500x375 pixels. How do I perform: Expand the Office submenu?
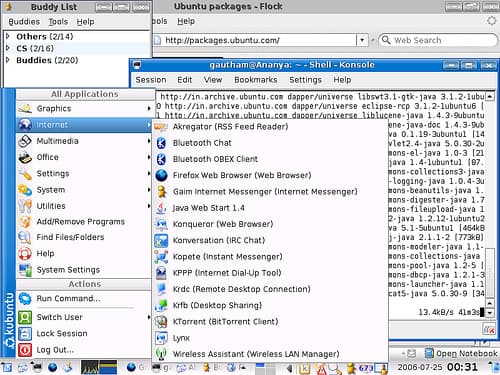coord(84,157)
